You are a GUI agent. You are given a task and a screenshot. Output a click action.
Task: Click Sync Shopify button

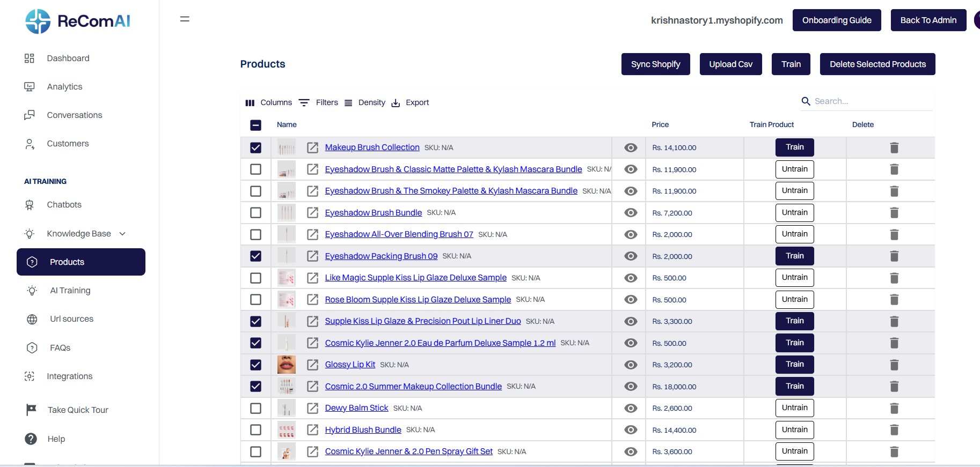click(656, 64)
